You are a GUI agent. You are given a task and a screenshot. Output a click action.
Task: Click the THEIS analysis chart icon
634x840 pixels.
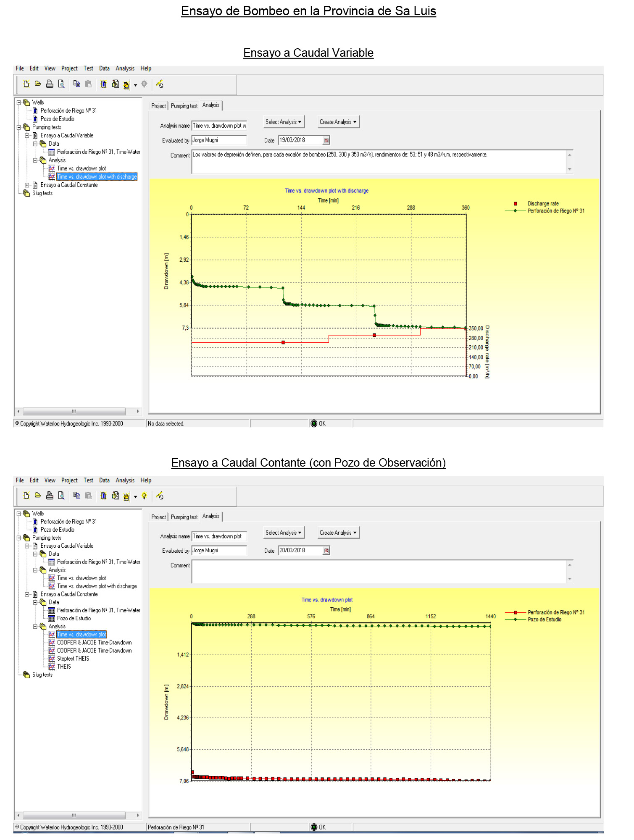(x=52, y=667)
